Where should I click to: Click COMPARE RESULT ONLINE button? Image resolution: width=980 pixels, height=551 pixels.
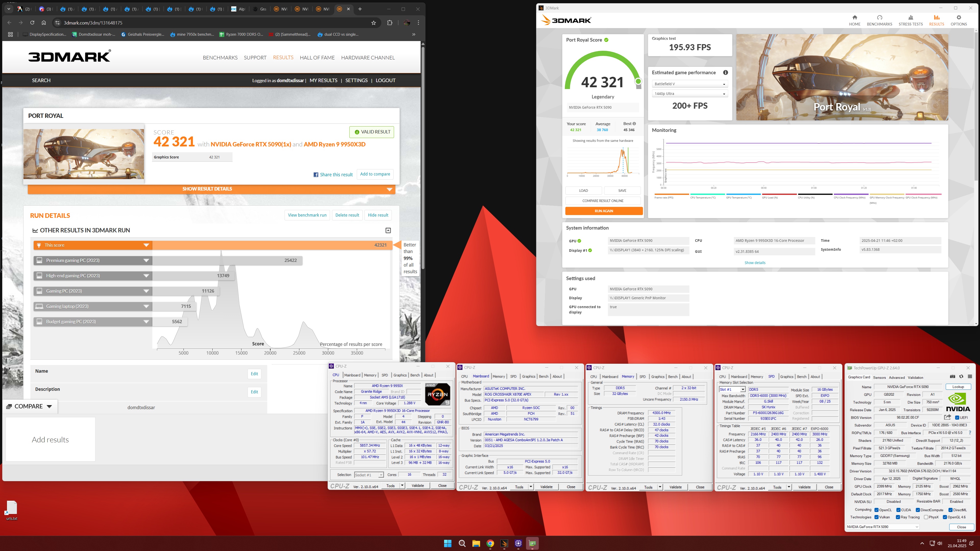click(x=603, y=201)
